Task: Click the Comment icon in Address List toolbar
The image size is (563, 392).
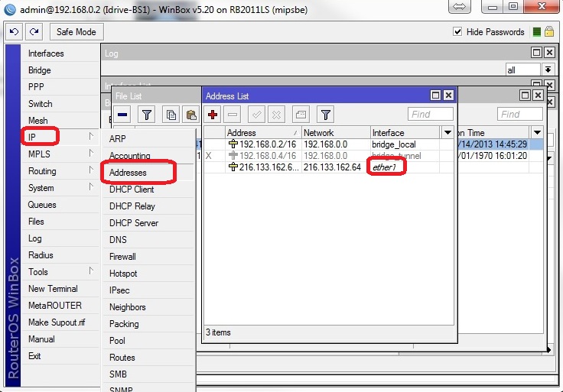Action: pyautogui.click(x=301, y=115)
